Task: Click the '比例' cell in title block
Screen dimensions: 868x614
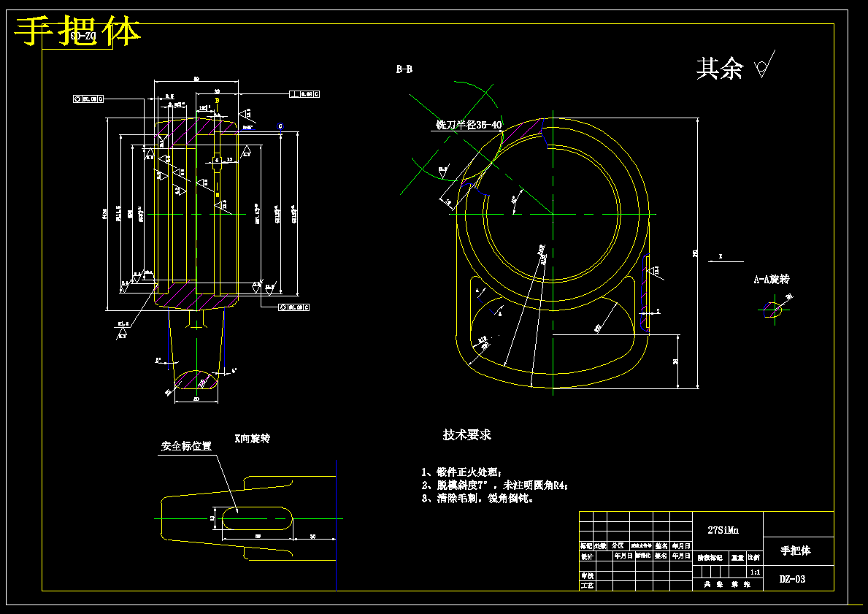Action: [x=755, y=558]
